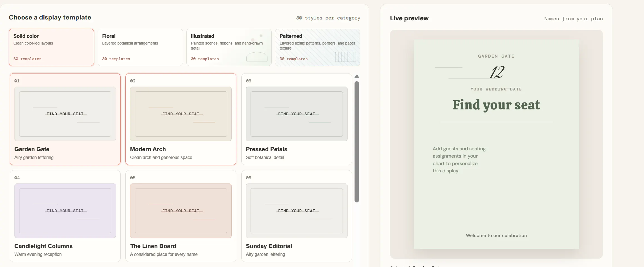This screenshot has width=644, height=267.
Task: Select the Solid color category tab
Action: (51, 47)
